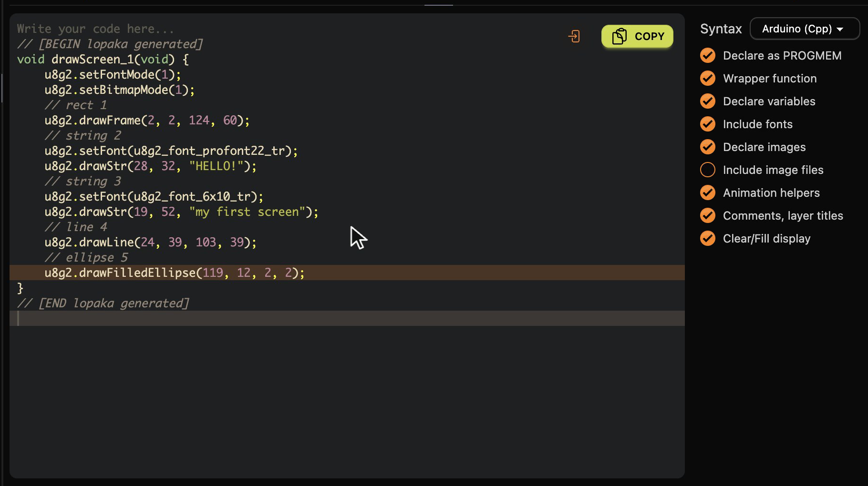
Task: Click the "// string 2" comment
Action: pyautogui.click(x=83, y=135)
